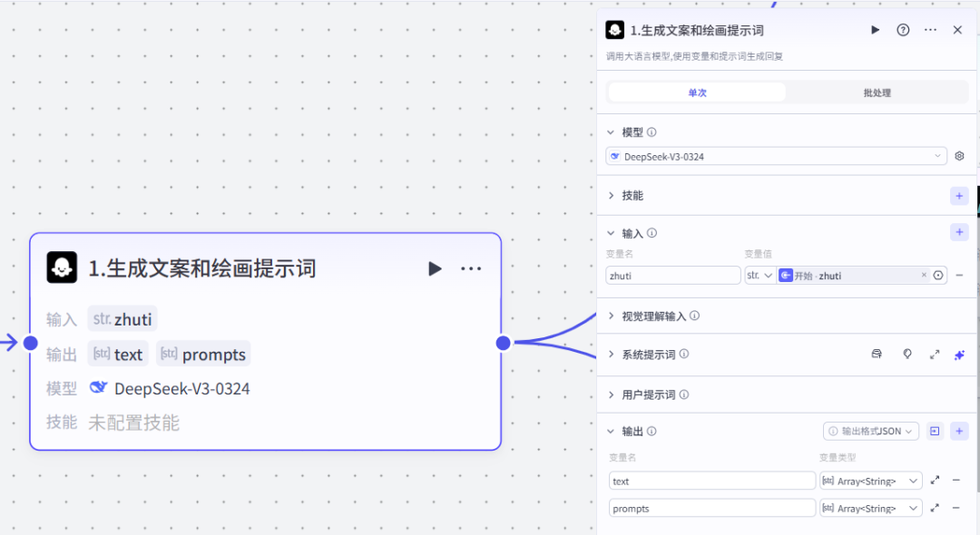The image size is (980, 535).
Task: Switch to the 单次 tab
Action: point(697,92)
